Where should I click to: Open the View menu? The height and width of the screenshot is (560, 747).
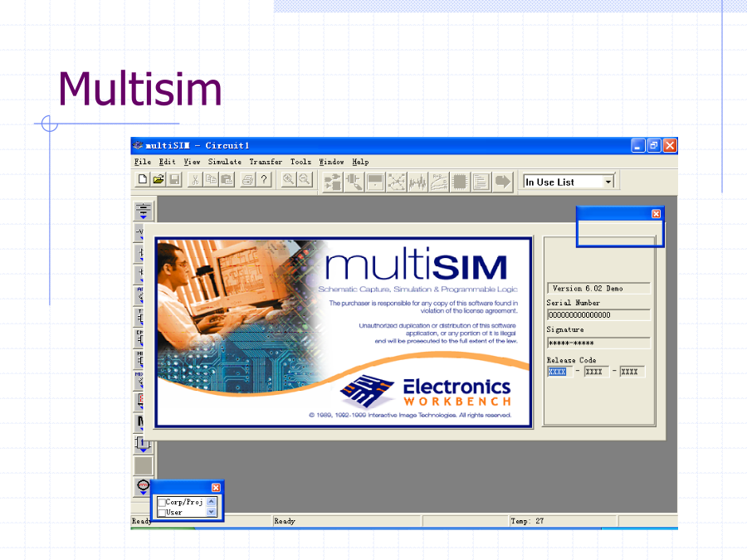point(192,162)
